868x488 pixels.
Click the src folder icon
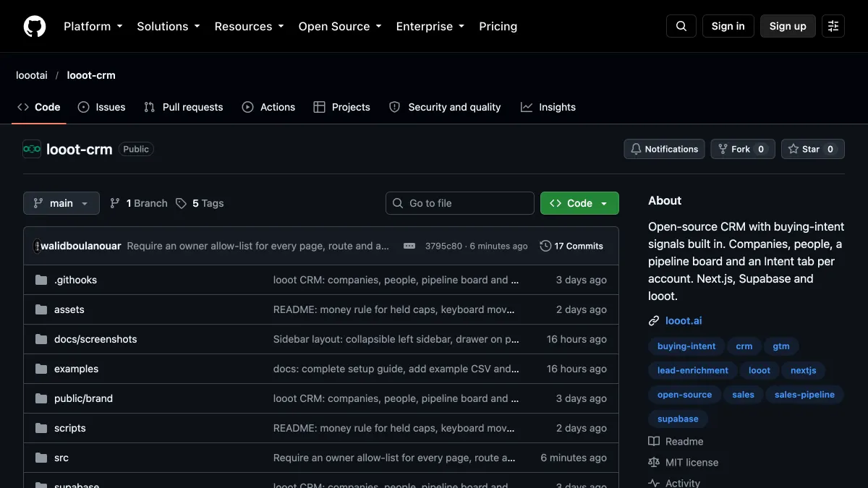41,458
